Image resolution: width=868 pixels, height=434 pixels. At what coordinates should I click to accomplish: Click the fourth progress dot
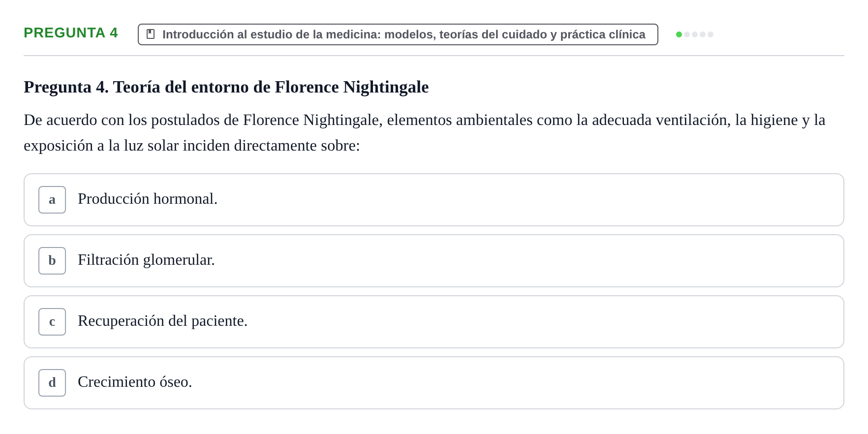(703, 34)
